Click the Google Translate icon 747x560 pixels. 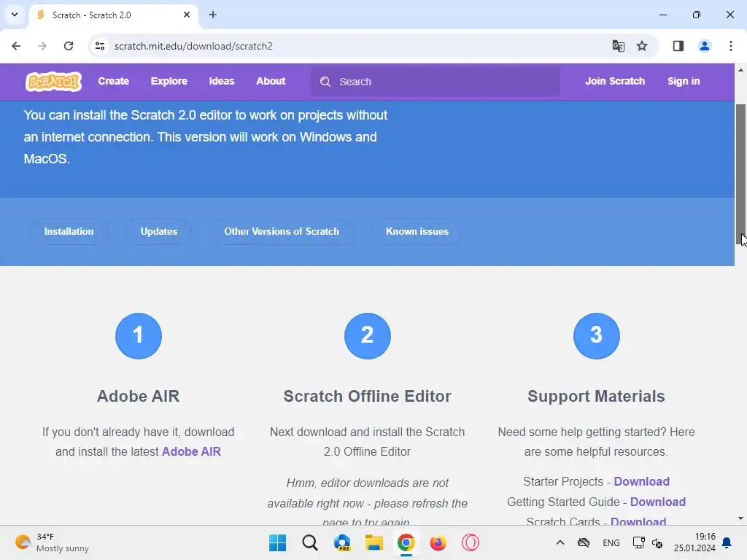tap(619, 46)
